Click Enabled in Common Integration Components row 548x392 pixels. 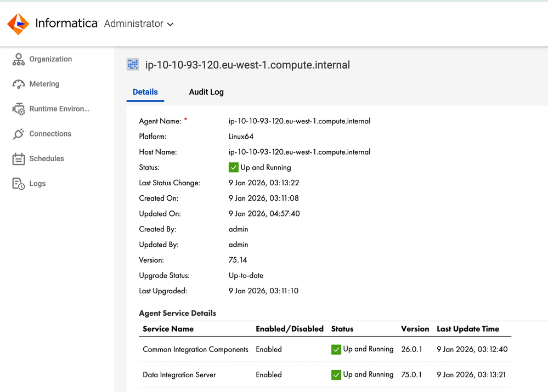tap(269, 349)
